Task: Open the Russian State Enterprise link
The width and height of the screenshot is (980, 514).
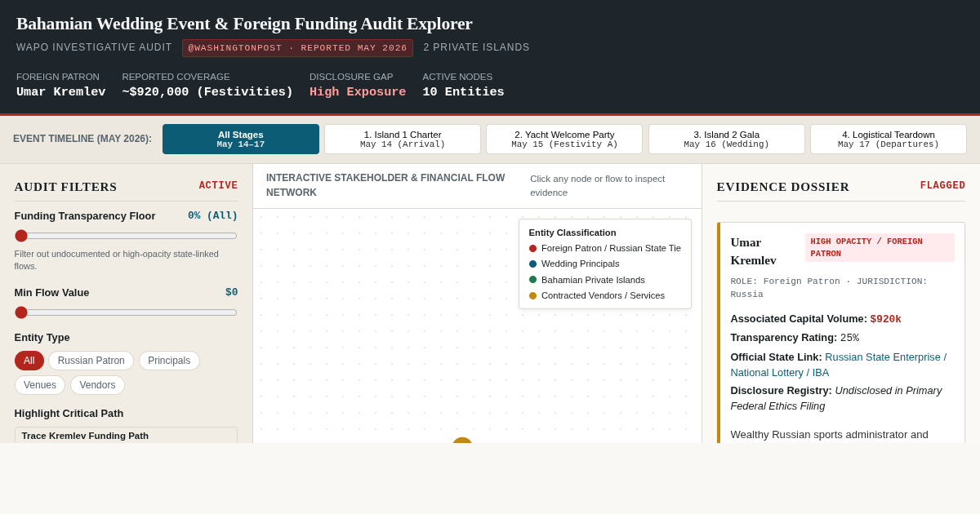Action: [x=838, y=365]
